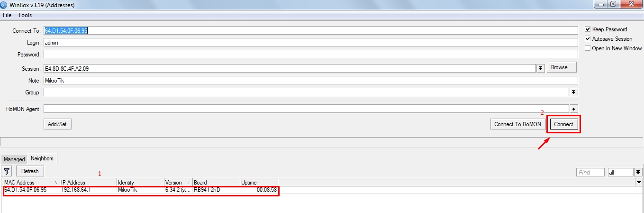Sort by IP Address column header
Screen dimensions: 644x213
click(89, 183)
